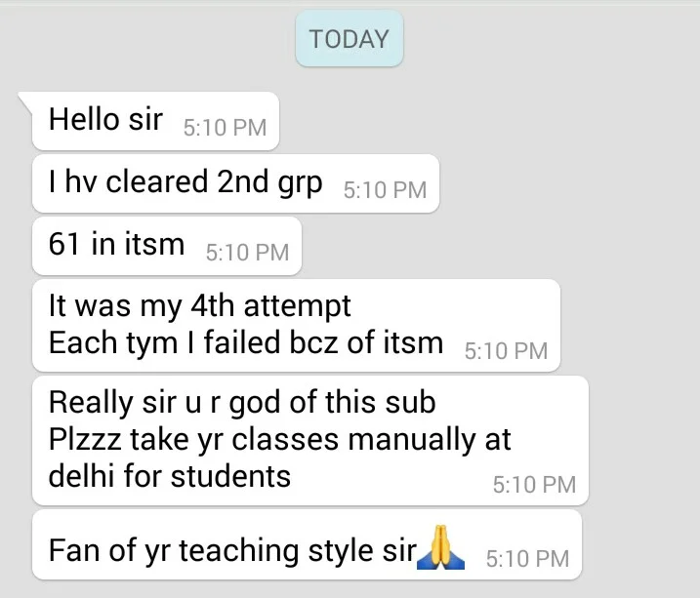Screen dimensions: 700x598
Task: Select the '61 in itsm' message bubble
Action: point(167,246)
